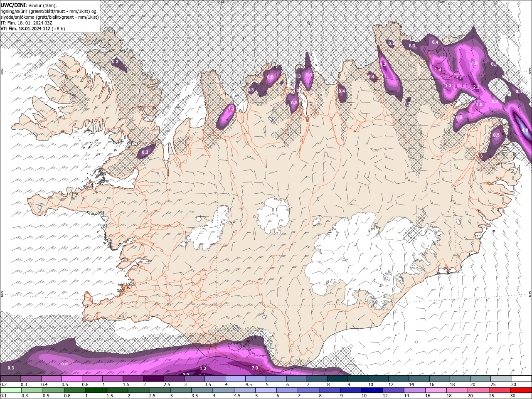Screen dimensions: 532x399
Task: Click the light pink lower swatch between 16 and 18
Action: click(435, 390)
